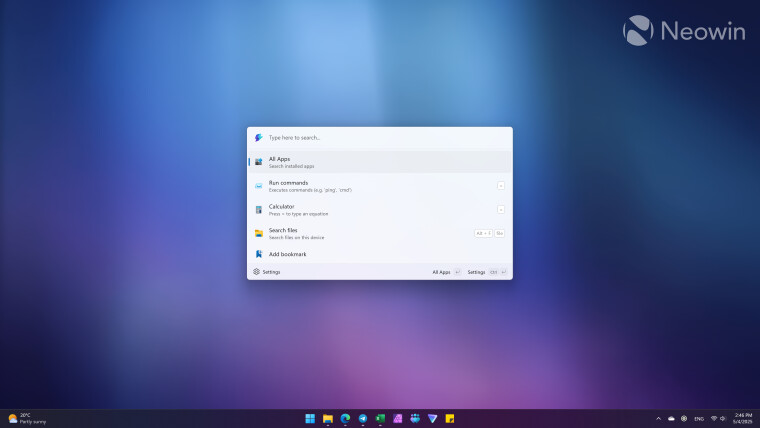Open Settings from the launcher's bottom-left corner
Screen dimensions: 760x428
click(267, 272)
